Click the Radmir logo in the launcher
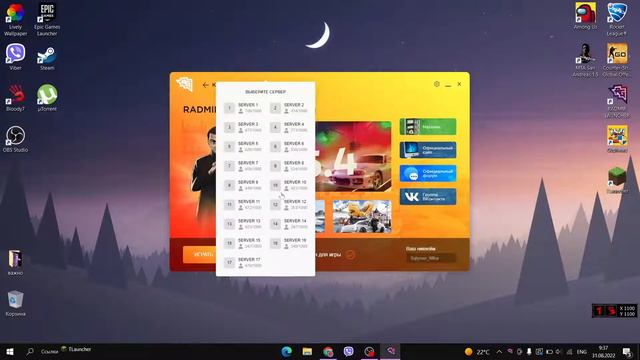The width and height of the screenshot is (640, 360). coord(184,84)
